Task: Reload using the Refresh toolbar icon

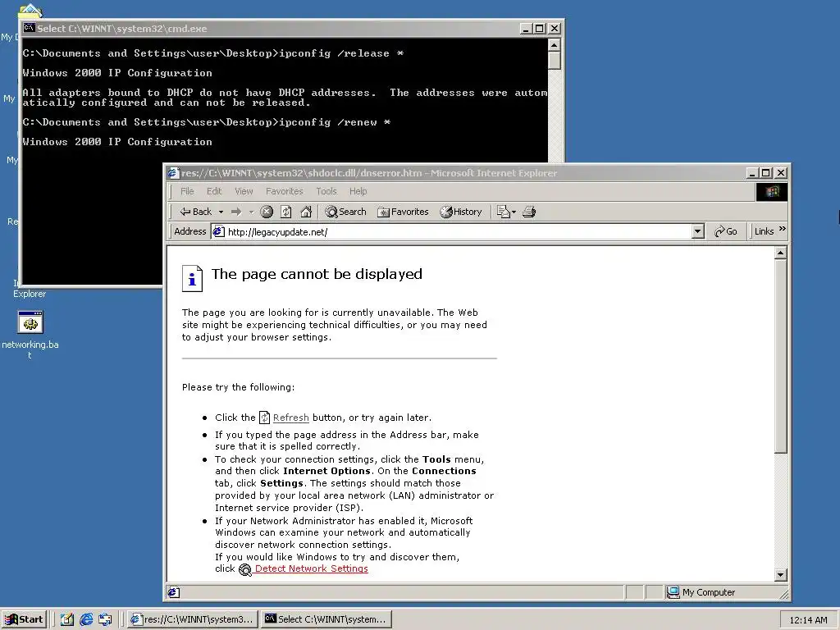Action: pyautogui.click(x=286, y=212)
